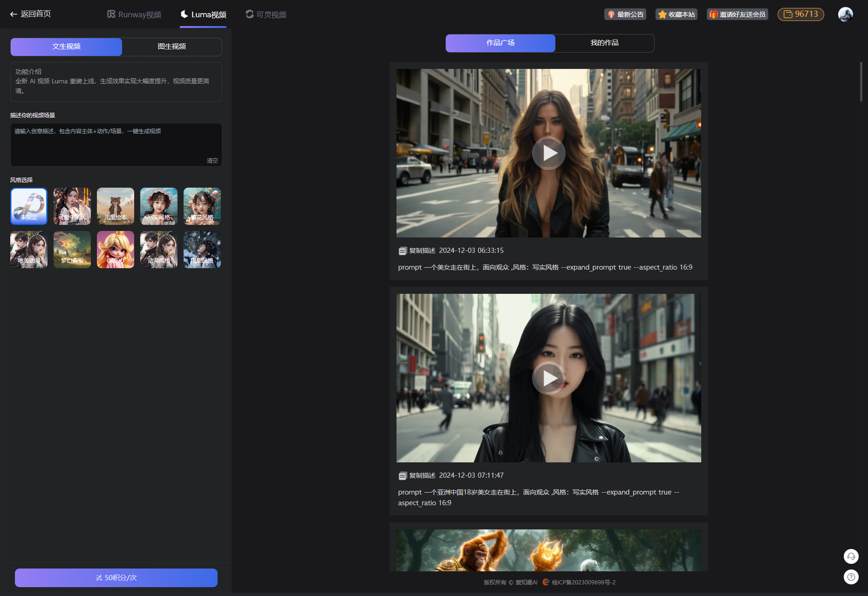
Task: Switch to 我的作品 tab
Action: tap(605, 43)
